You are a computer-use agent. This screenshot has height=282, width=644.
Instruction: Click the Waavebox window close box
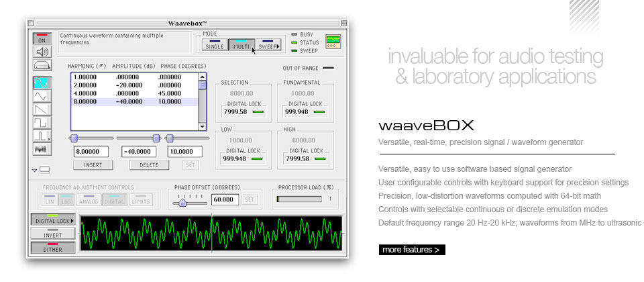[31, 23]
